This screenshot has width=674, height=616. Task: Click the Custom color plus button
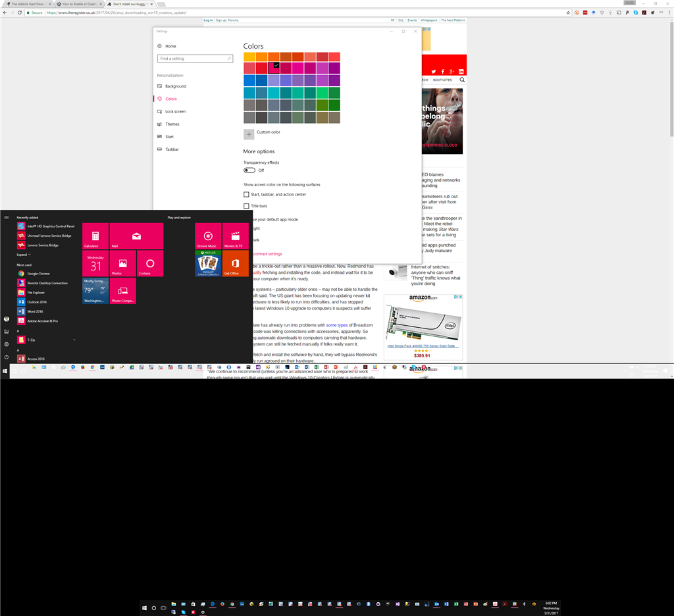pos(249,134)
